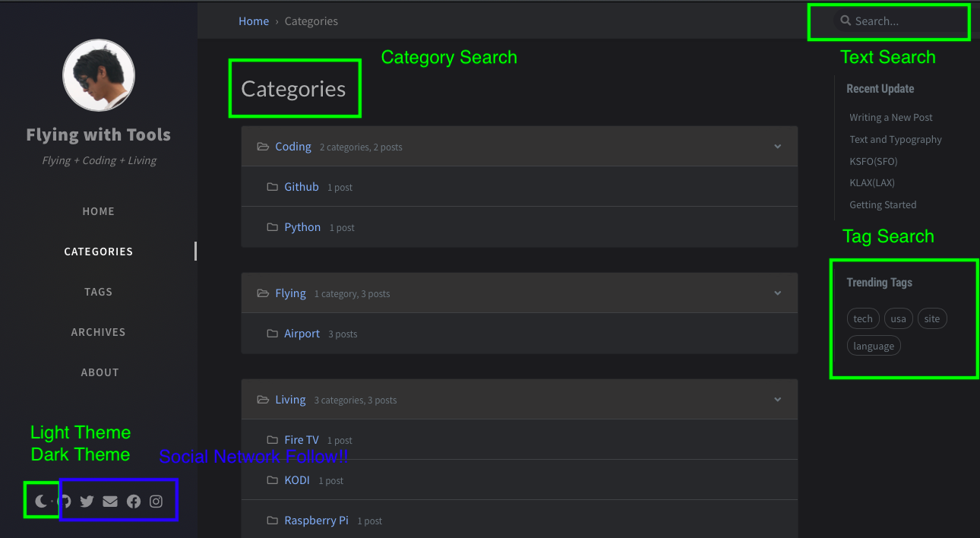Collapse the Coding category chevron

point(777,147)
